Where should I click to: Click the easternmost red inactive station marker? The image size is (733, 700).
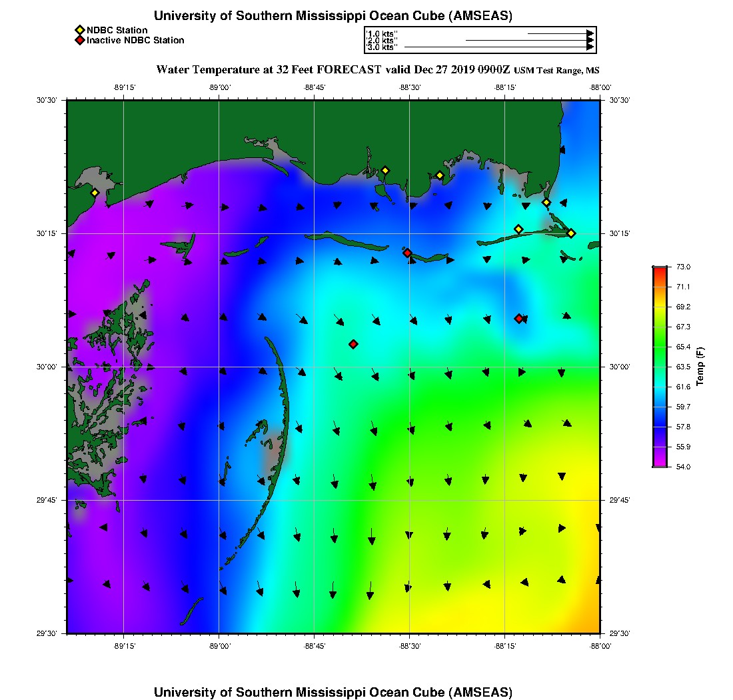click(x=518, y=319)
